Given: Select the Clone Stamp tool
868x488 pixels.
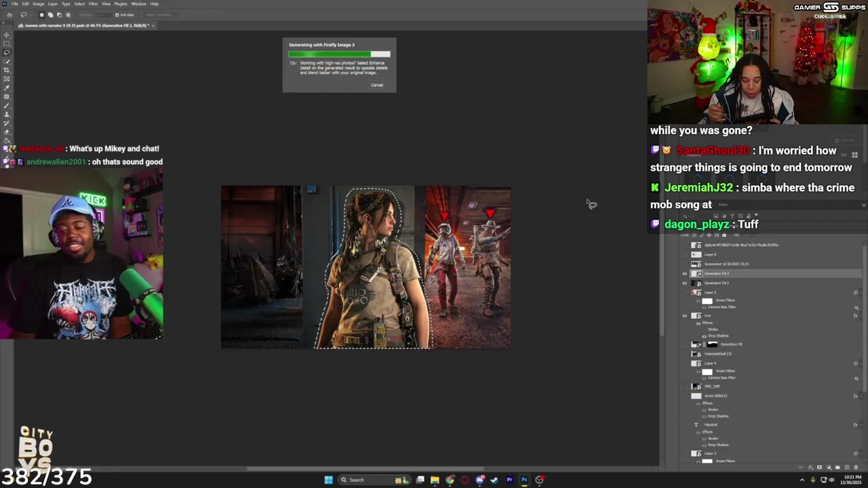Looking at the screenshot, I should pos(7,115).
